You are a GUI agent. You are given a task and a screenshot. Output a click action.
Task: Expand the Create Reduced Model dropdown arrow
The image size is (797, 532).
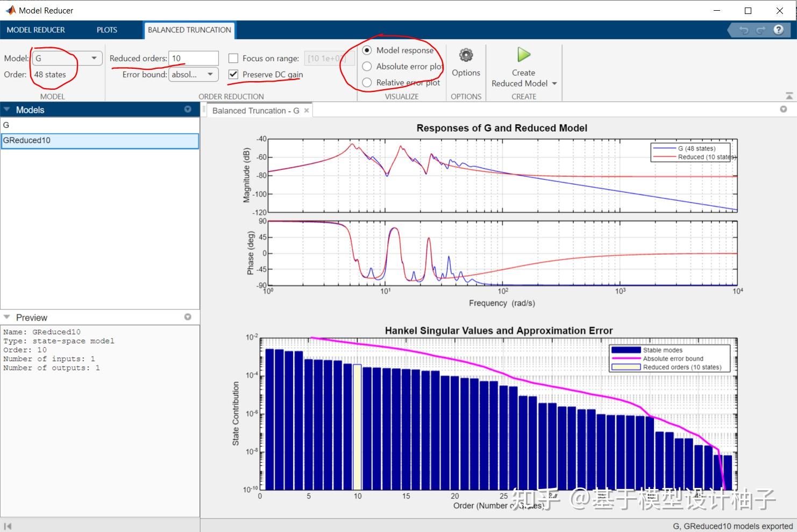coord(554,83)
